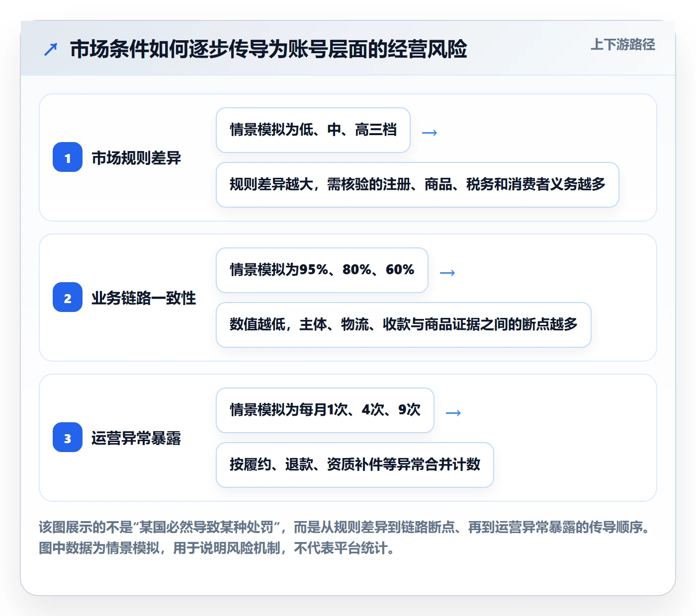Select the 运营异常暴露 heading
Image resolution: width=696 pixels, height=616 pixels.
pos(136,438)
